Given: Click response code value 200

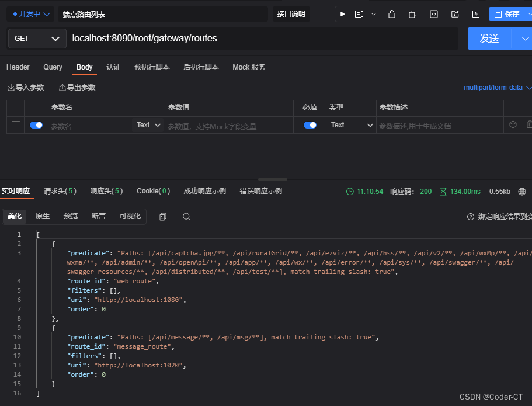Looking at the screenshot, I should 426,192.
